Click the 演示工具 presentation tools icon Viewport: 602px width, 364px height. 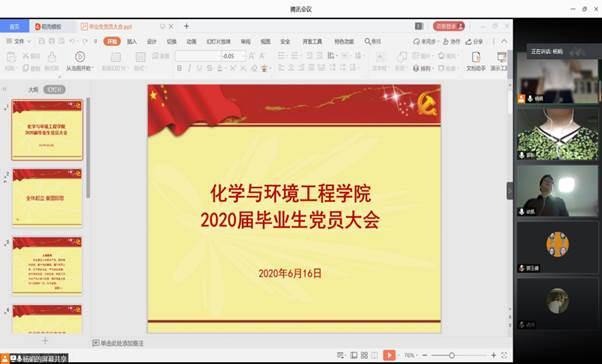[501, 61]
